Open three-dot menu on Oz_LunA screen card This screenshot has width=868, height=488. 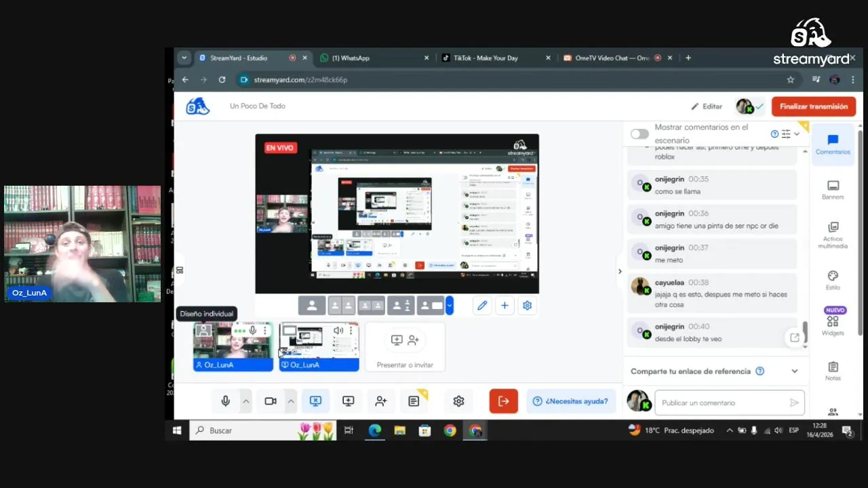click(351, 331)
